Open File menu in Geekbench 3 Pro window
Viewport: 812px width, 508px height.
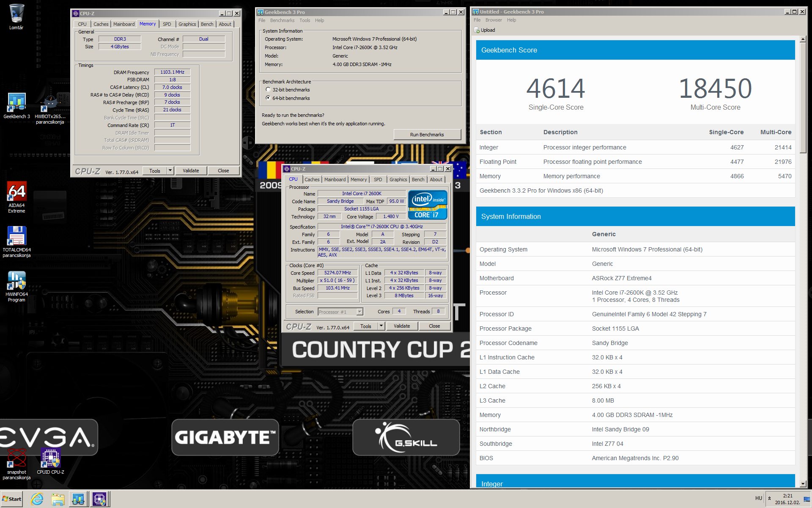point(262,20)
